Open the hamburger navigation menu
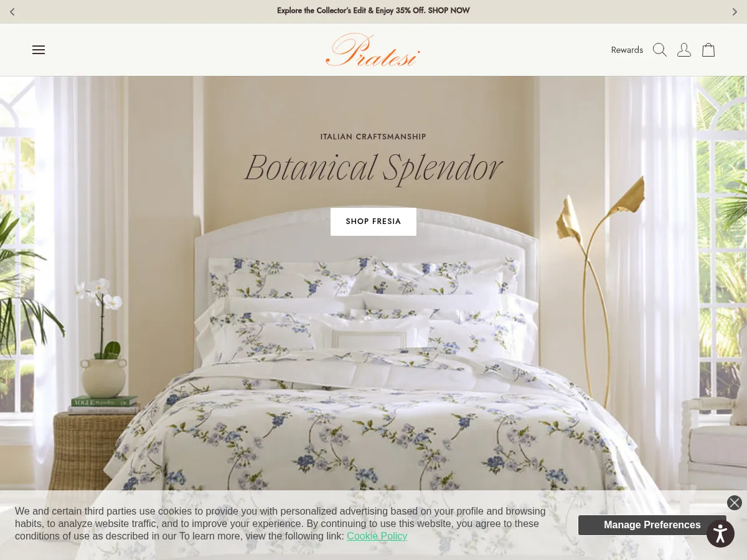Image resolution: width=747 pixels, height=560 pixels. tap(39, 50)
